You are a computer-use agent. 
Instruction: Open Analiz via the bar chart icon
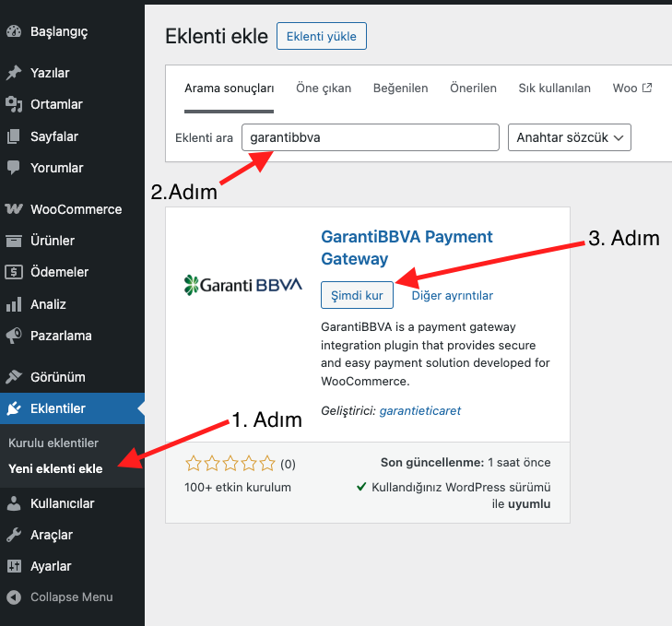click(x=14, y=304)
